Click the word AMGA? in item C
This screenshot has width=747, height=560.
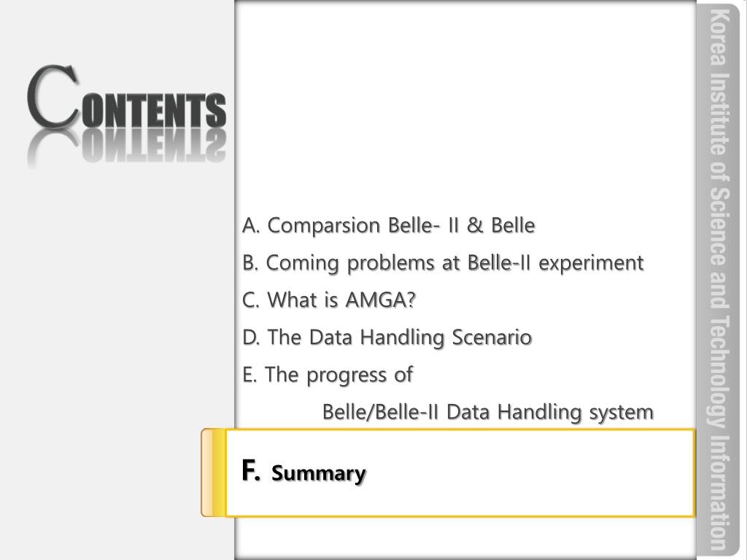[x=381, y=300]
